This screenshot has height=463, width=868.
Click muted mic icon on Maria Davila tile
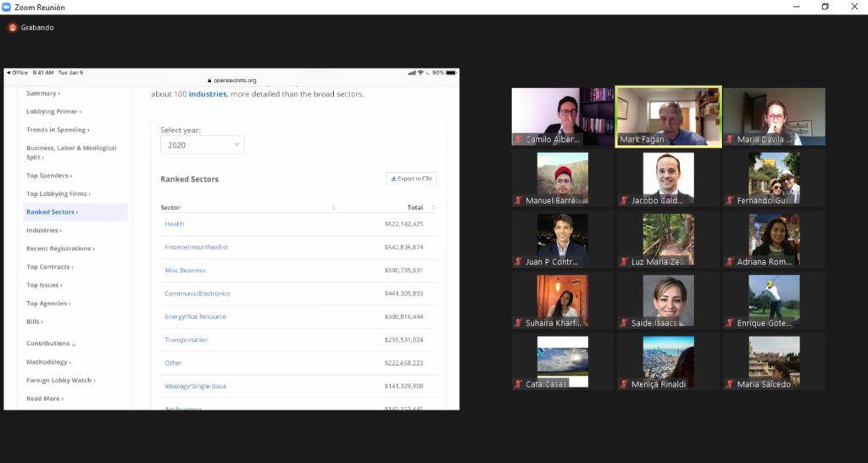pos(730,140)
